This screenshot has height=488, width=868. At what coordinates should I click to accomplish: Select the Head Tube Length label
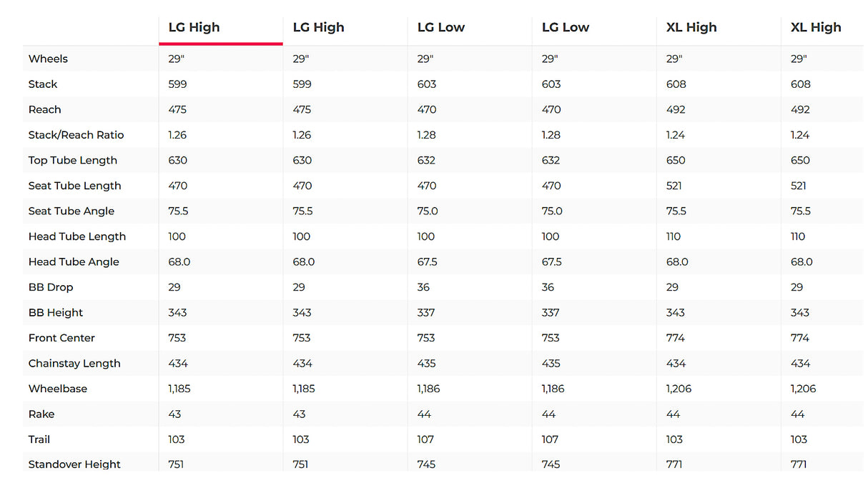coord(77,236)
